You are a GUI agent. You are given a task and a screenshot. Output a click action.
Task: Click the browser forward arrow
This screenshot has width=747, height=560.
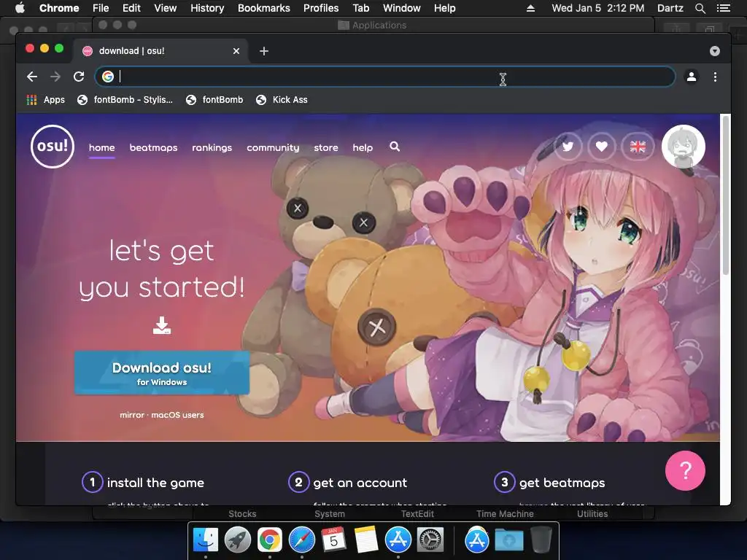pyautogui.click(x=55, y=77)
